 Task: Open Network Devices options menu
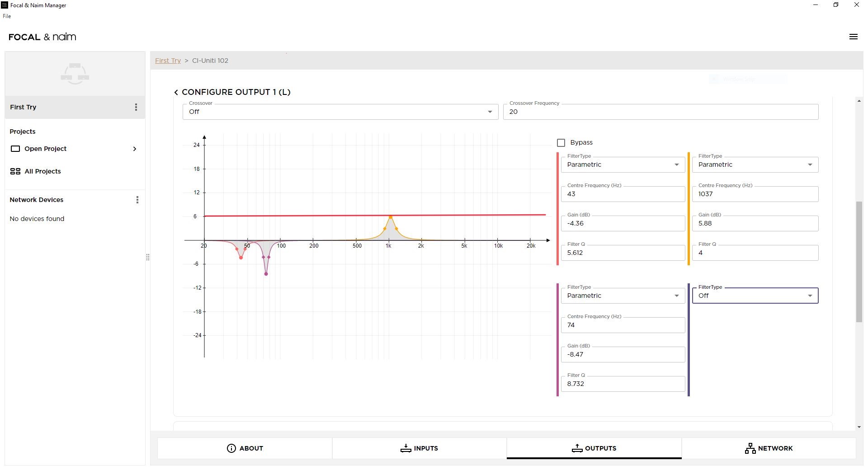pyautogui.click(x=137, y=200)
